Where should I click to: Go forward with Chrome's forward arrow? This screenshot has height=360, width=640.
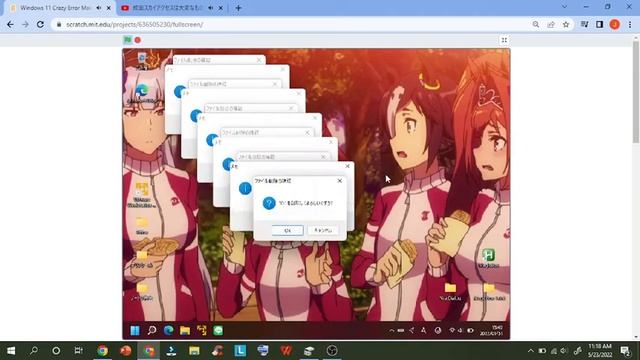(x=25, y=24)
